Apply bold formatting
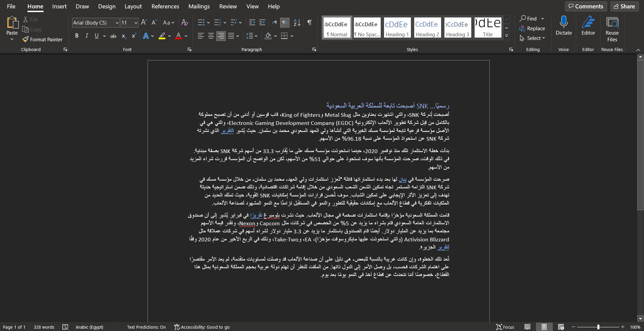This screenshot has width=644, height=331. [76, 36]
